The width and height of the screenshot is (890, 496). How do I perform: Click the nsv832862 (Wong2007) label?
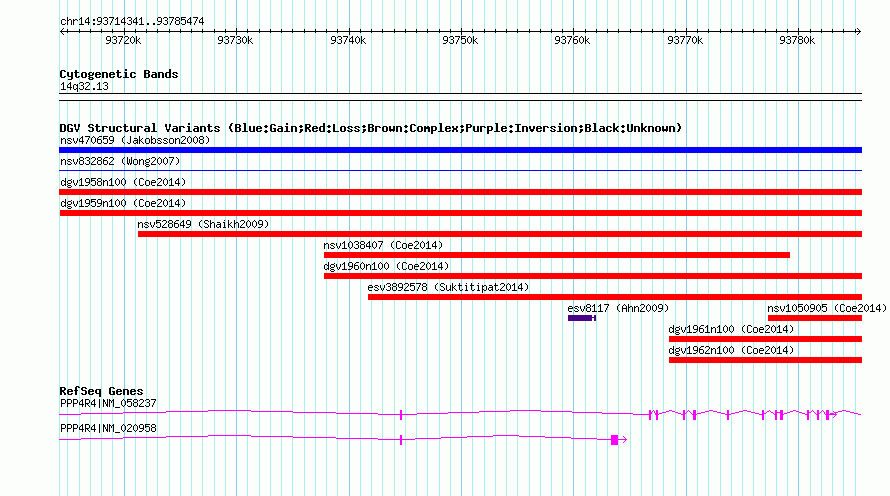pos(120,161)
